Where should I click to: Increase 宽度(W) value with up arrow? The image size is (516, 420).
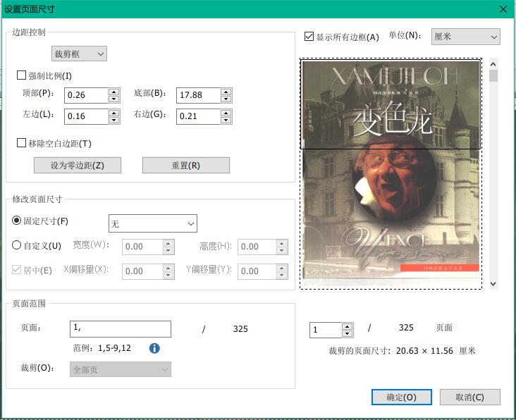pyautogui.click(x=168, y=243)
